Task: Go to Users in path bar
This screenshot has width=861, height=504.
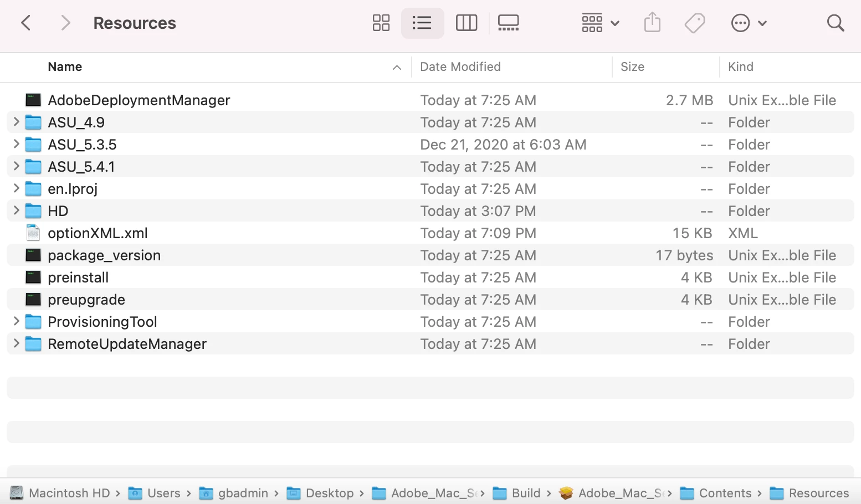Action: tap(154, 493)
